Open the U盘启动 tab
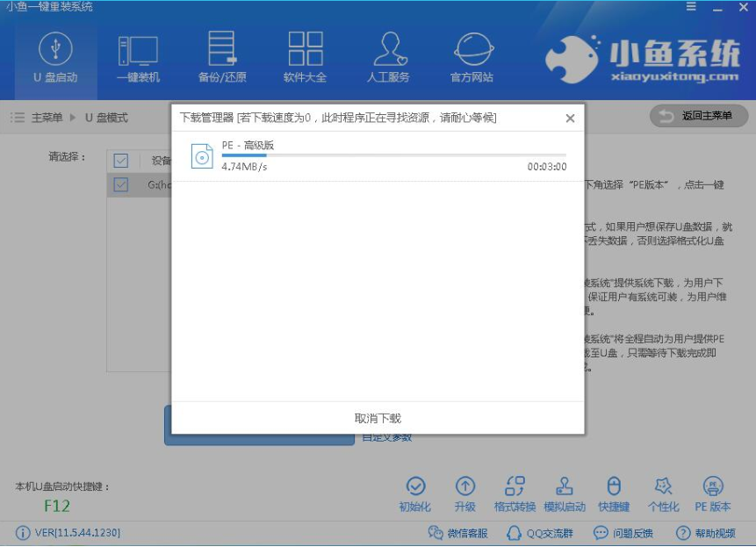756x547 pixels. point(55,58)
